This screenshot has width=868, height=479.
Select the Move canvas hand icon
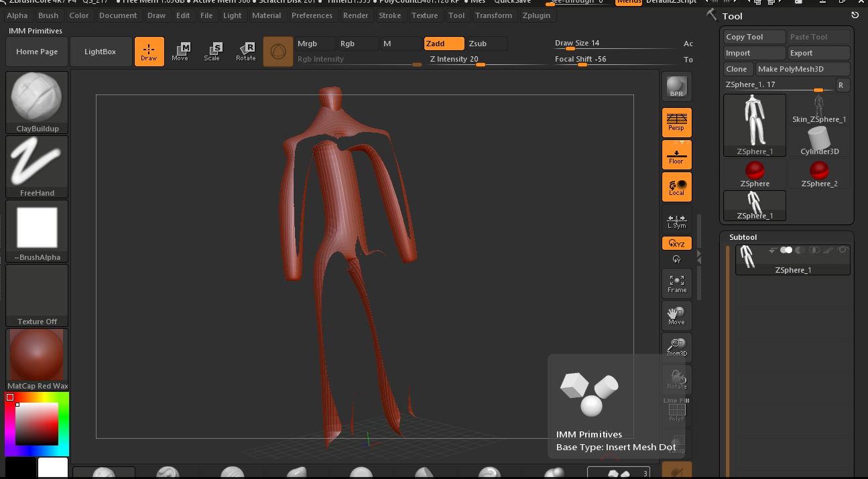point(676,316)
